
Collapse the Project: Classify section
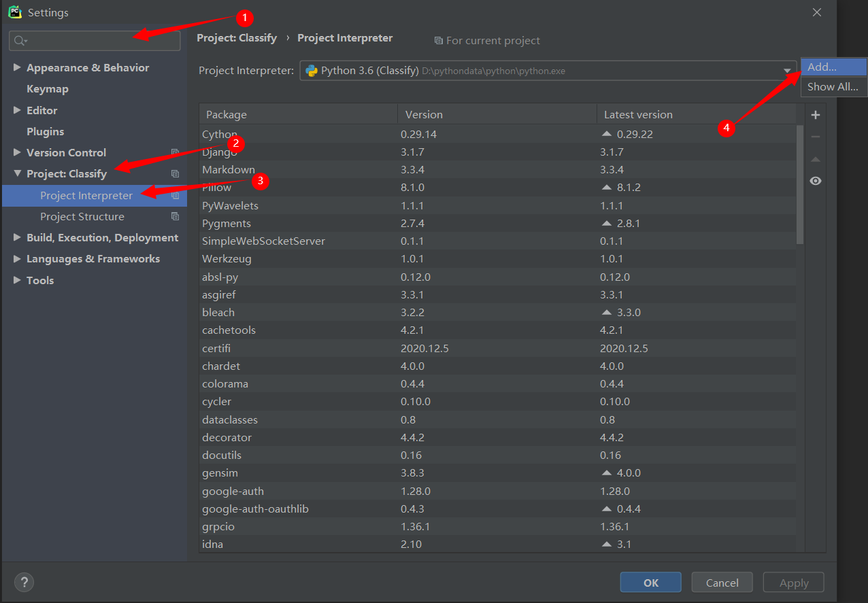click(17, 173)
